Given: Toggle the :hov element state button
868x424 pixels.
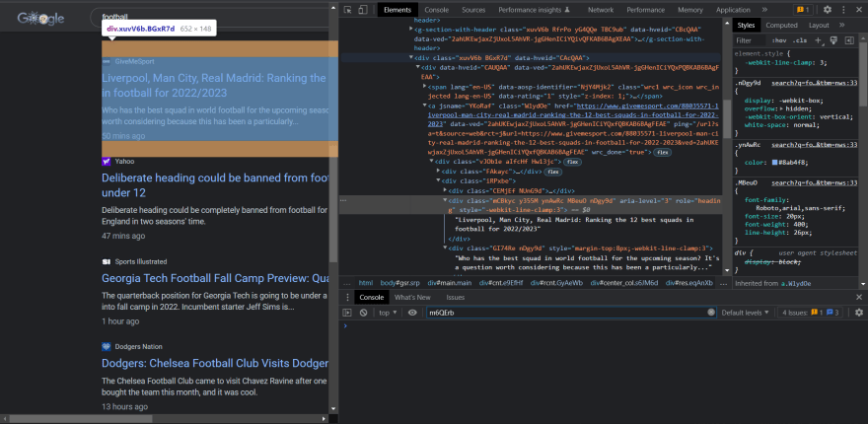Looking at the screenshot, I should (x=779, y=40).
